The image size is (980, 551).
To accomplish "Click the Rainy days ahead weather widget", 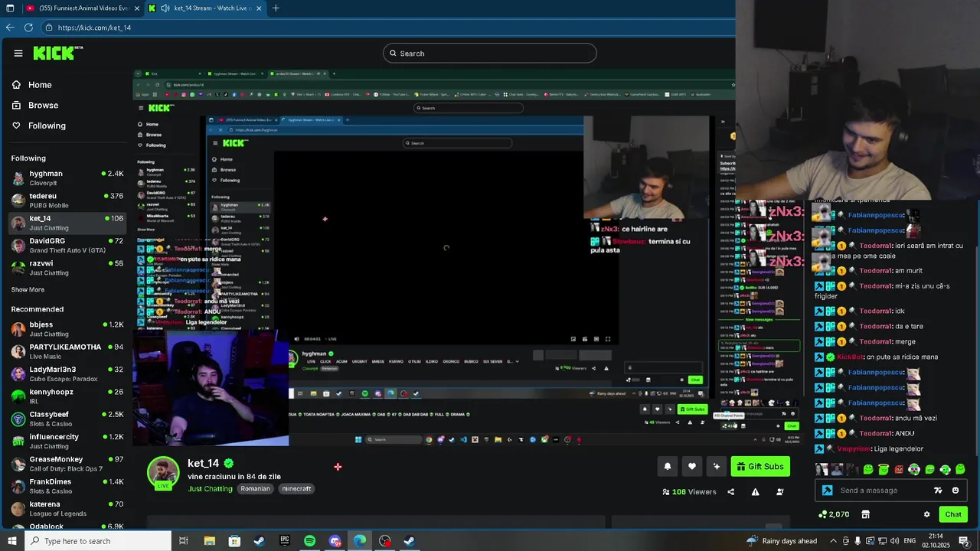I will [x=782, y=541].
